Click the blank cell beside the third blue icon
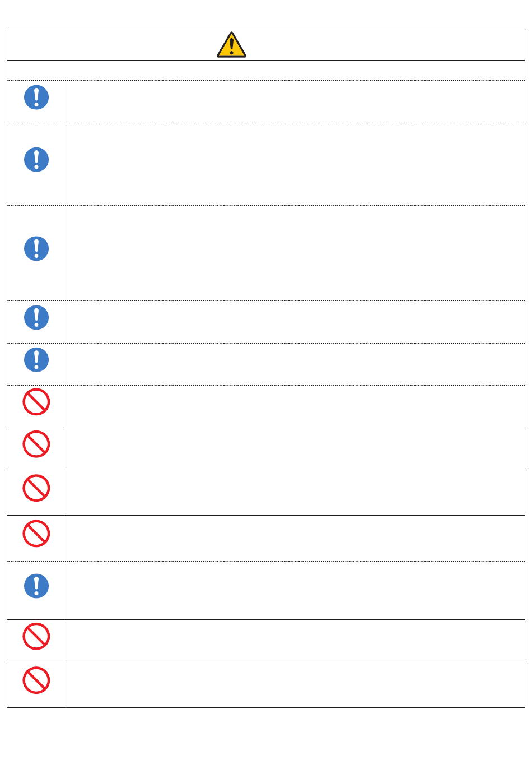 coord(295,253)
